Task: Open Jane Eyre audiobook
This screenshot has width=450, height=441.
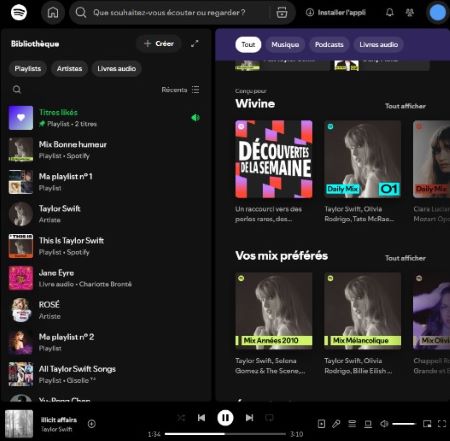Action: tap(105, 278)
